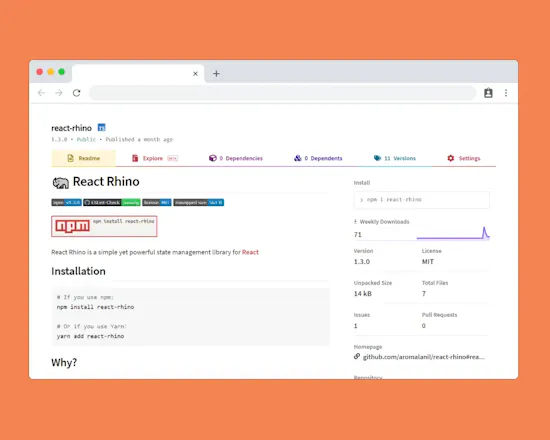
Task: Click the License value MIT
Action: pos(428,261)
